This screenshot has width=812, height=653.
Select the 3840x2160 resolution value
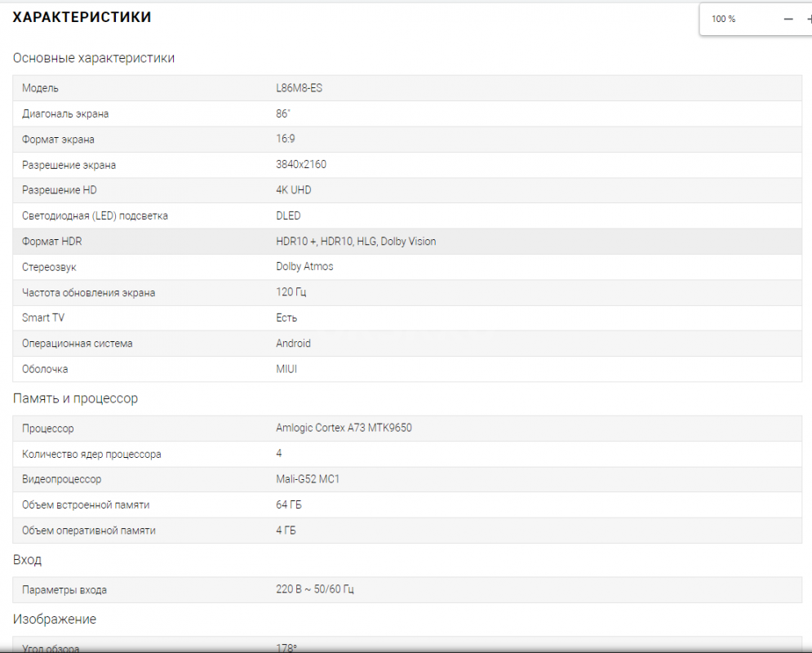[x=301, y=165]
